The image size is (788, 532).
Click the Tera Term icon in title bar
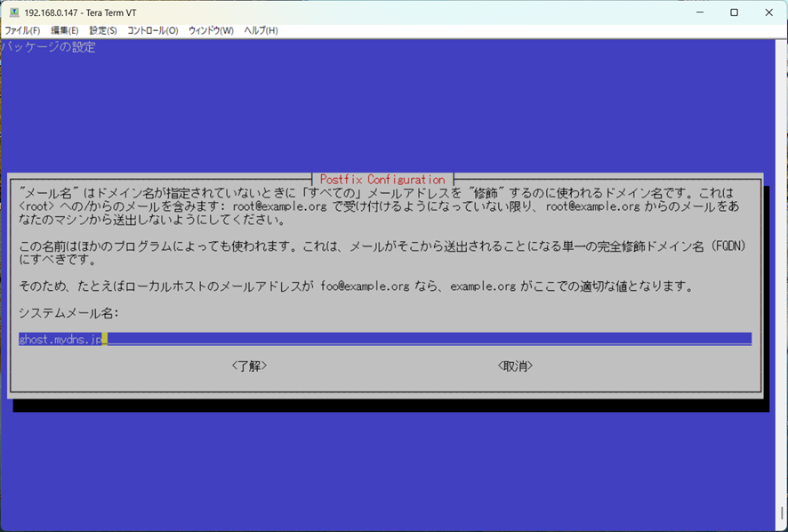coord(14,12)
